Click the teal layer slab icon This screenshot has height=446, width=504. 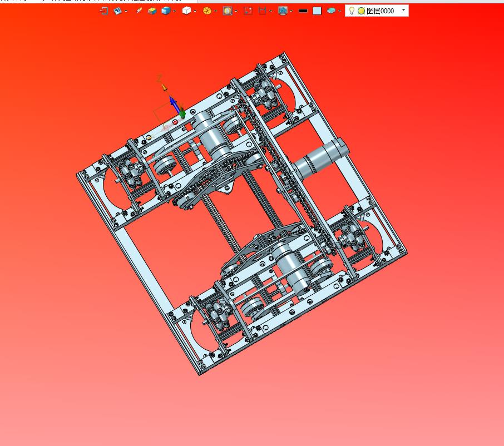[331, 11]
